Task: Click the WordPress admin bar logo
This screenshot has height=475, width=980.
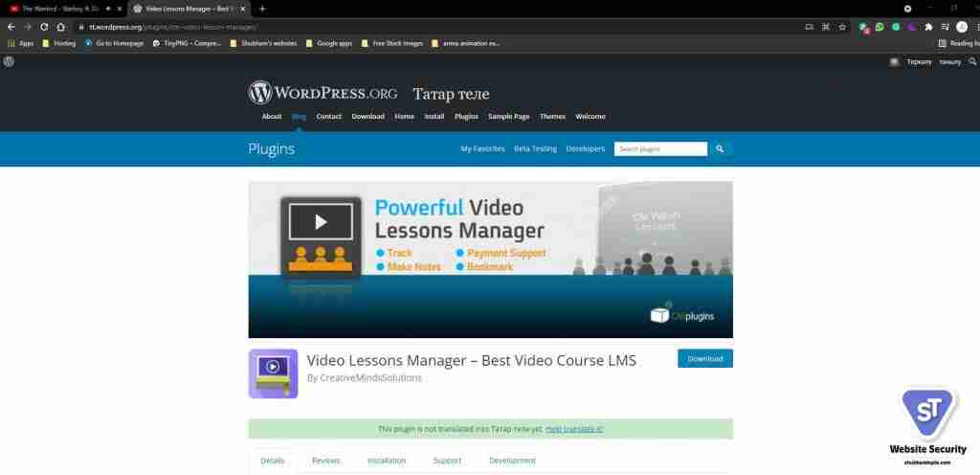Action: 9,62
